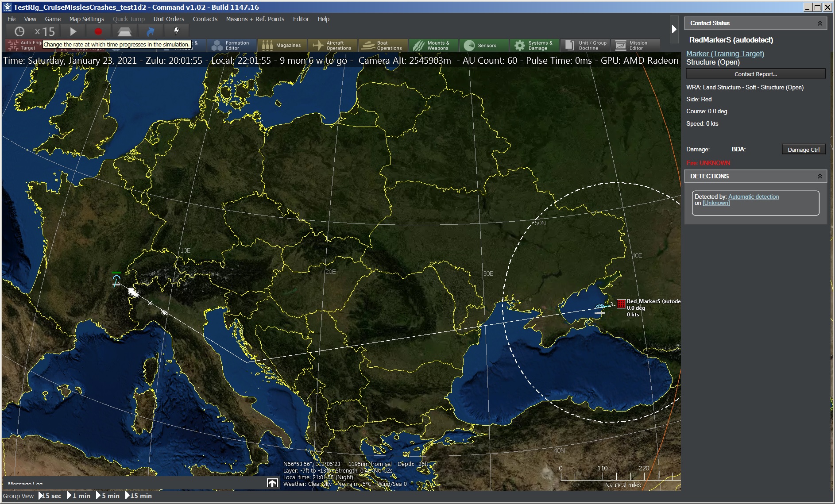Screen dimensions: 835x504
Task: Open the Marker (Training Target) link
Action: coord(725,54)
